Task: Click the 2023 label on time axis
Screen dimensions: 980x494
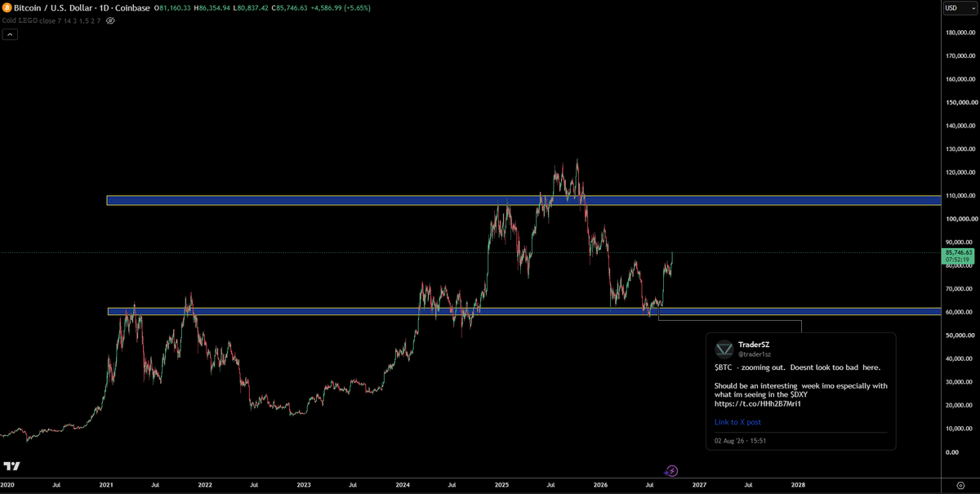Action: tap(304, 484)
